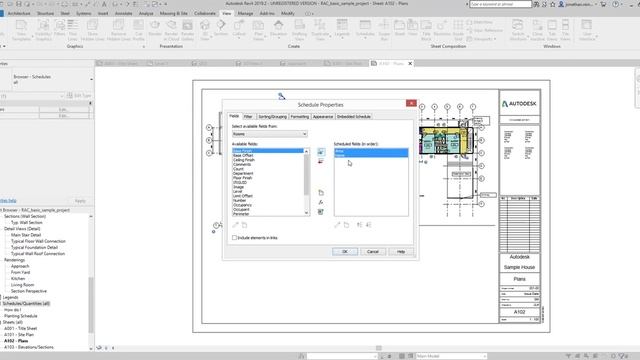Screen dimensions: 640x360
Task: Open the Annotate ribbon tab
Action: click(x=123, y=13)
